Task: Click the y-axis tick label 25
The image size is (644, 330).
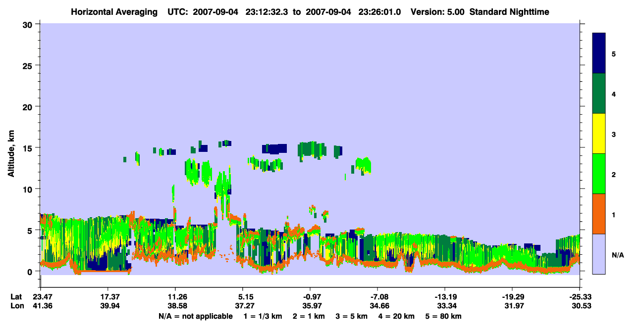Action: coord(28,65)
